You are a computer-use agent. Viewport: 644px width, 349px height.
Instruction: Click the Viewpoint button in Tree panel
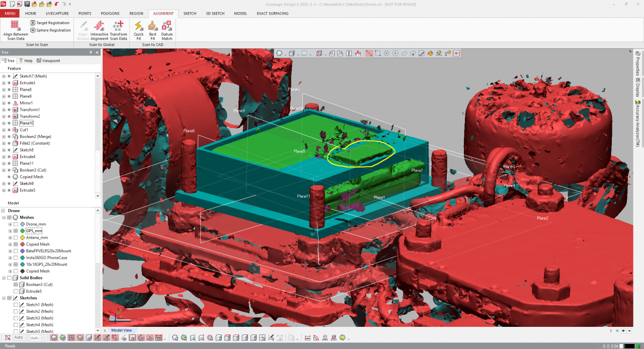48,60
